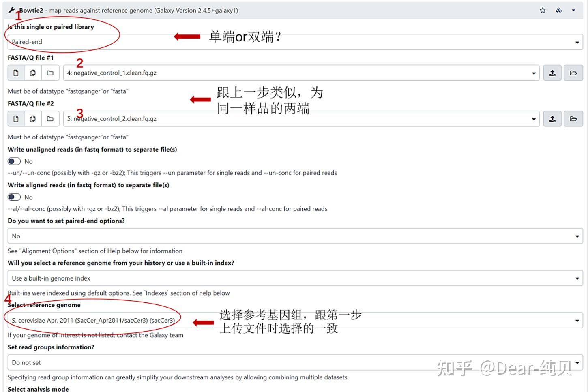Open the tool options caret menu
This screenshot has height=392, width=588.
tap(573, 11)
